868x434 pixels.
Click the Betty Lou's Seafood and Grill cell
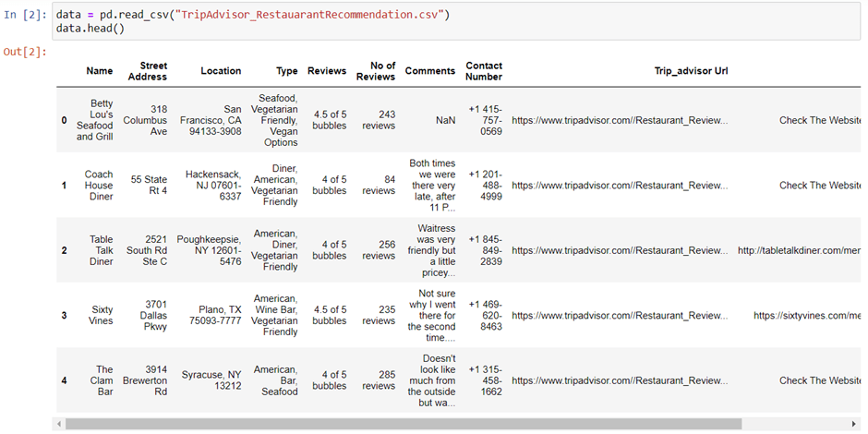[x=95, y=120]
